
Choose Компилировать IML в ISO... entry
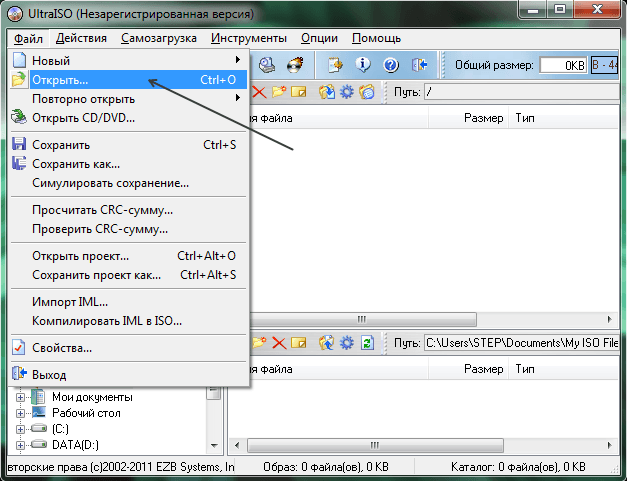[x=128, y=321]
